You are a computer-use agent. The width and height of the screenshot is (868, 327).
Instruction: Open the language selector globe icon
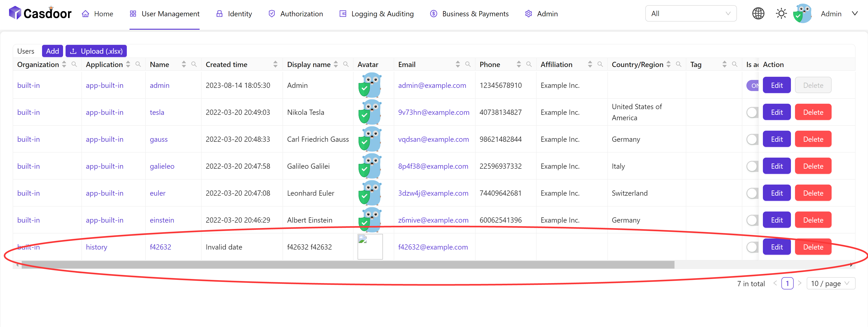pyautogui.click(x=758, y=13)
